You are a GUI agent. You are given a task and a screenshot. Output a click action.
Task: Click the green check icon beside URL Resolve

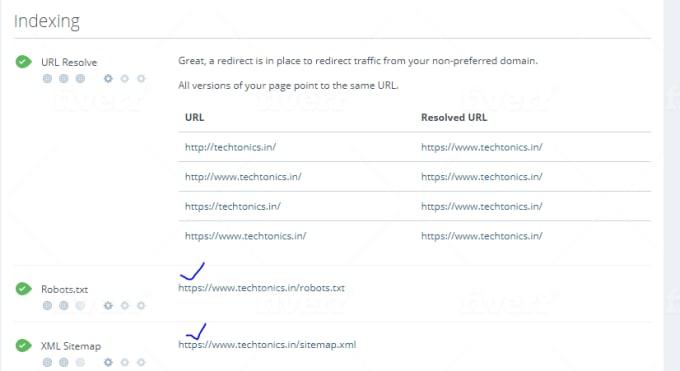tap(23, 62)
